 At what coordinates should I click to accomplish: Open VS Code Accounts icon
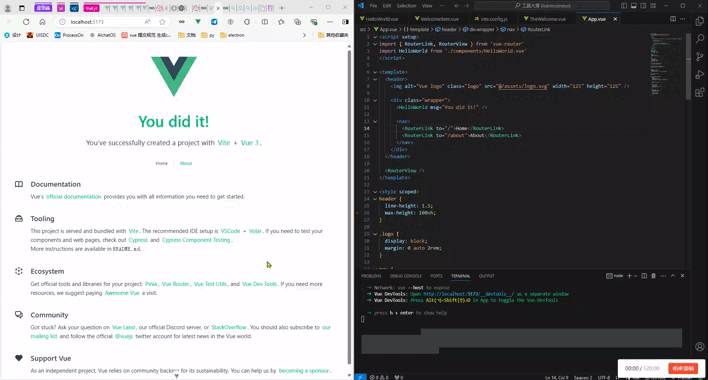click(699, 347)
